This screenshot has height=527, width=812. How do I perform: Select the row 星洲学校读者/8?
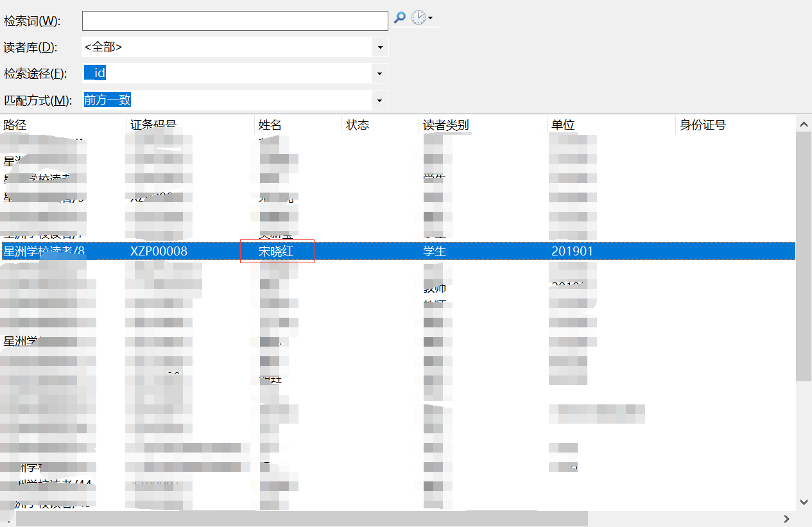[x=398, y=251]
